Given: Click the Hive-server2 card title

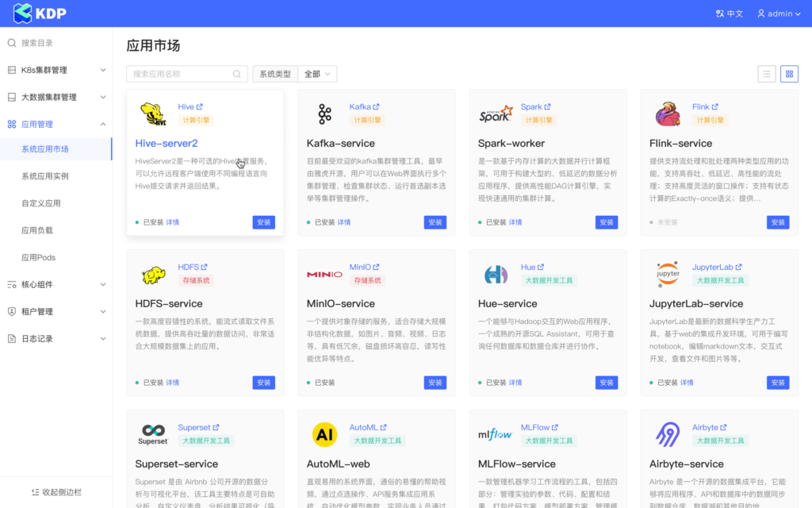Looking at the screenshot, I should coord(167,144).
